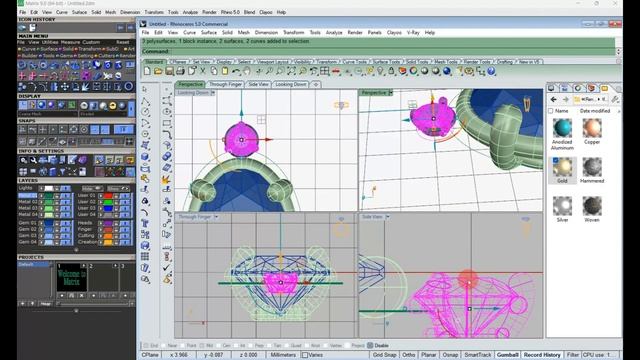Click the blue Gem 01 layer color swatch
Image resolution: width=640 pixels, height=360 pixels.
[49, 223]
